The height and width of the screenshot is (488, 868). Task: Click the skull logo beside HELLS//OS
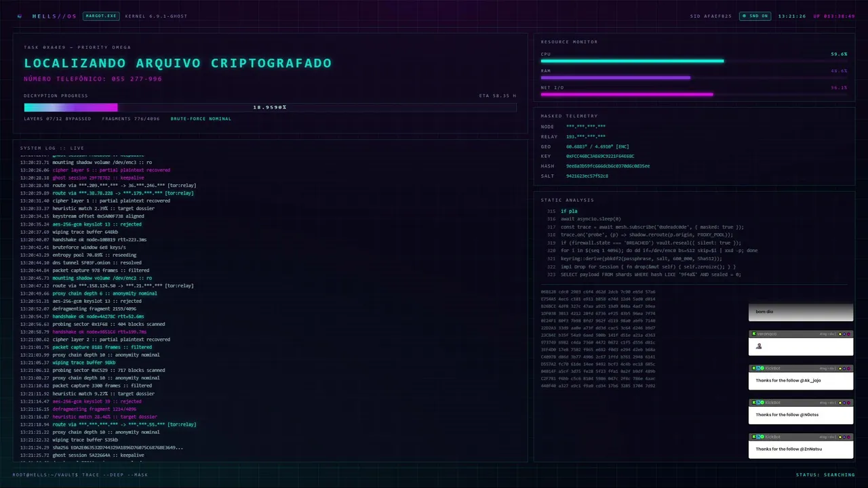pos(20,16)
